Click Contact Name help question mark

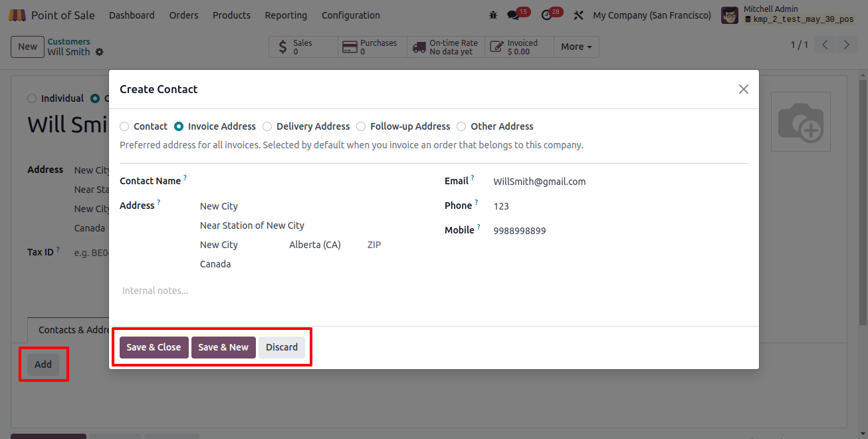185,178
